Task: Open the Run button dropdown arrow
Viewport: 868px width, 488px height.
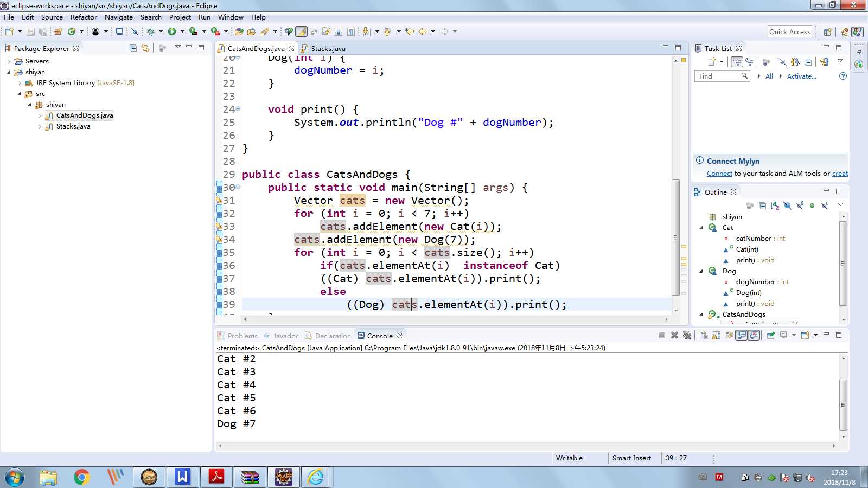Action: pyautogui.click(x=182, y=31)
